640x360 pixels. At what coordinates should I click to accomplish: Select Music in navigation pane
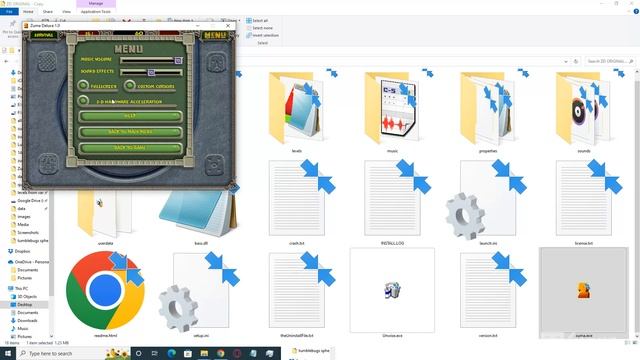(x=20, y=328)
